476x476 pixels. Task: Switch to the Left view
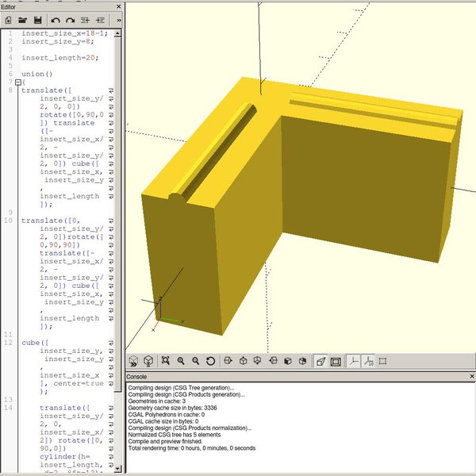[273, 361]
